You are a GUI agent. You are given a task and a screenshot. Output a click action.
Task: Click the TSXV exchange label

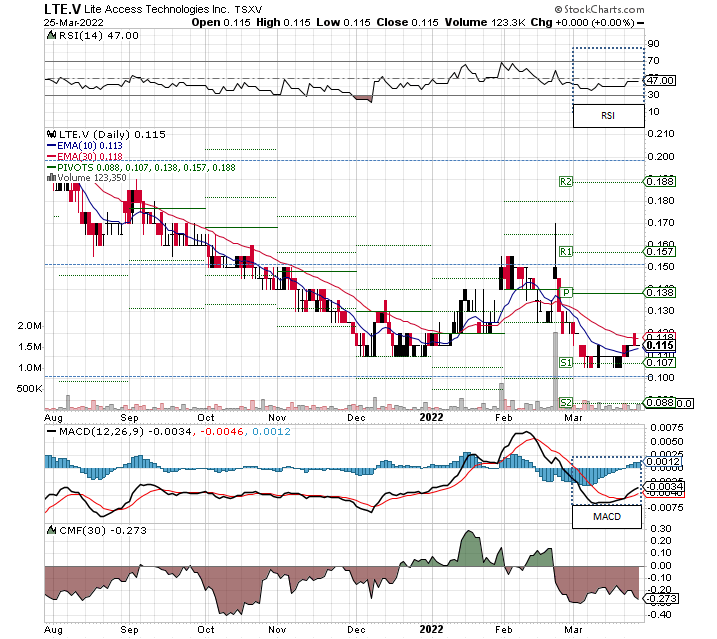coord(248,10)
